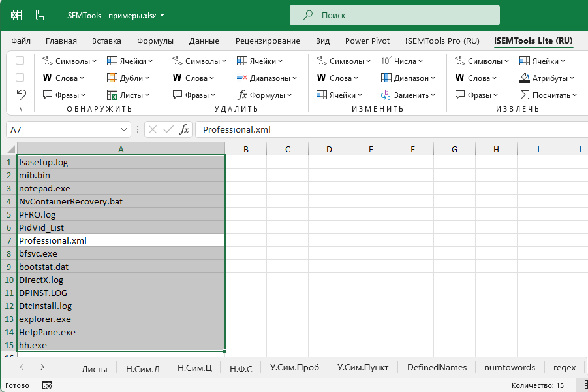Click the Поиск search box

pos(394,15)
